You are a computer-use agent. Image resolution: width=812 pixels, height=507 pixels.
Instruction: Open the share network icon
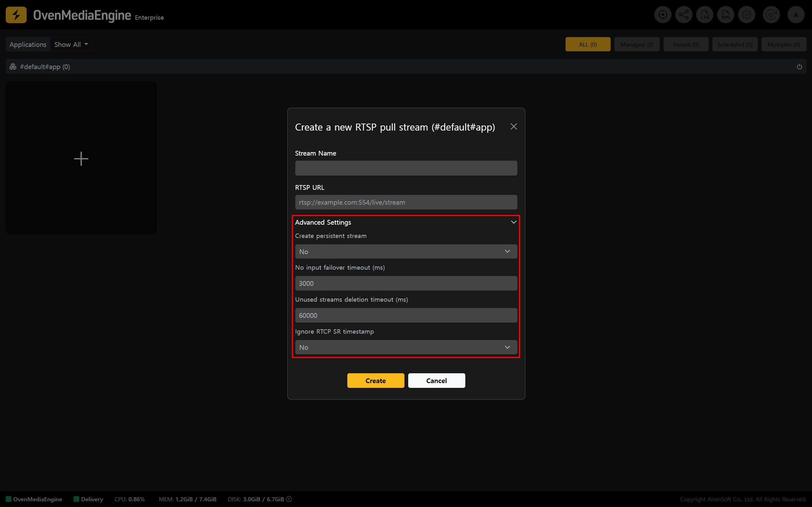[684, 15]
